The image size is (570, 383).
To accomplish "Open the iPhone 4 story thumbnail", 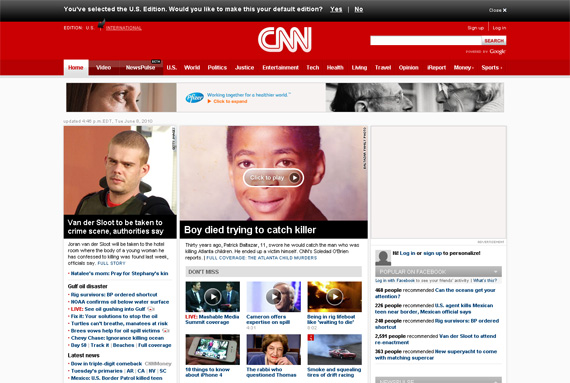I will [213, 350].
